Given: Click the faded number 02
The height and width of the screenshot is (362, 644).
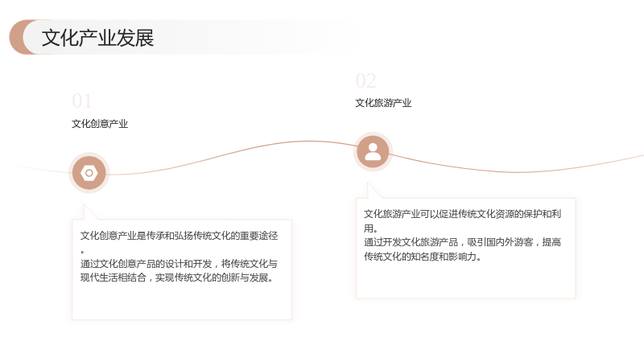Looking at the screenshot, I should [366, 81].
